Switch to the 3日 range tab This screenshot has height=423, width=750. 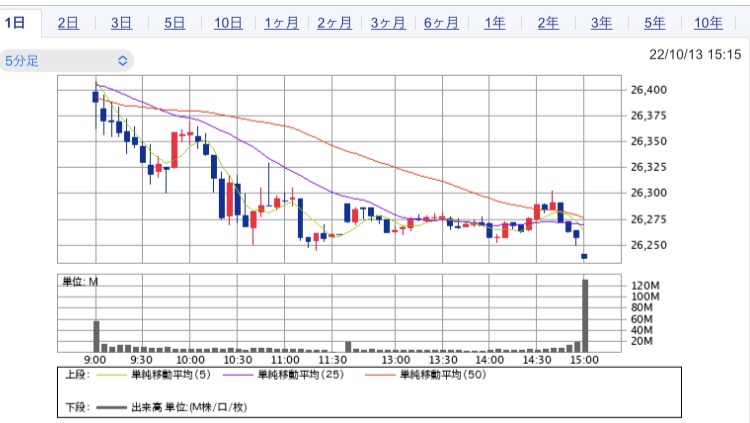(x=121, y=23)
